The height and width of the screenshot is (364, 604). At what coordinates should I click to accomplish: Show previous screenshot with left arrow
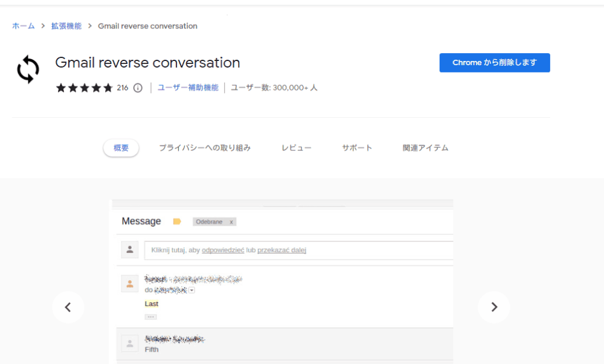(68, 307)
